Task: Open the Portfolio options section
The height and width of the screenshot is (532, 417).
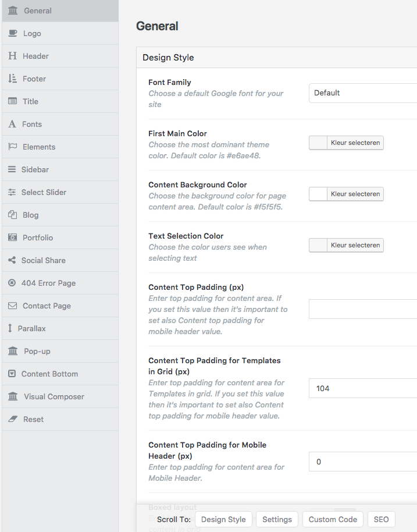Action: 36,237
